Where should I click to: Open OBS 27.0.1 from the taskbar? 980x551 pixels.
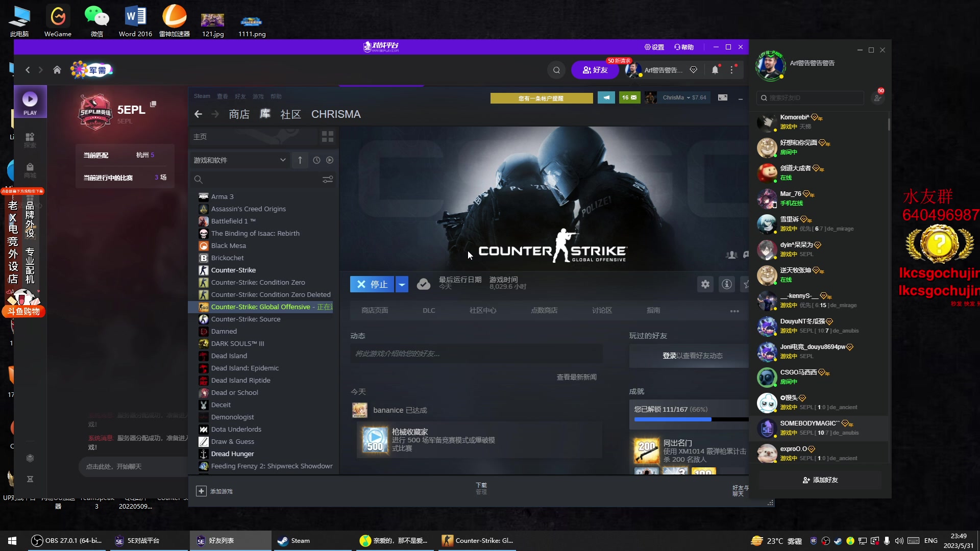coord(66,540)
